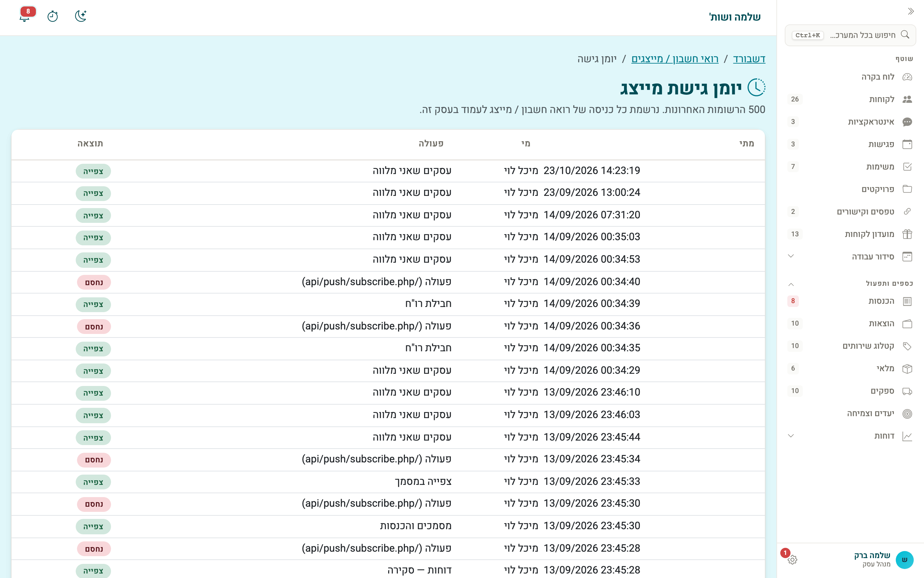The image size is (924, 578).
Task: Follow the דשבורד breadcrumb link
Action: pos(749,59)
